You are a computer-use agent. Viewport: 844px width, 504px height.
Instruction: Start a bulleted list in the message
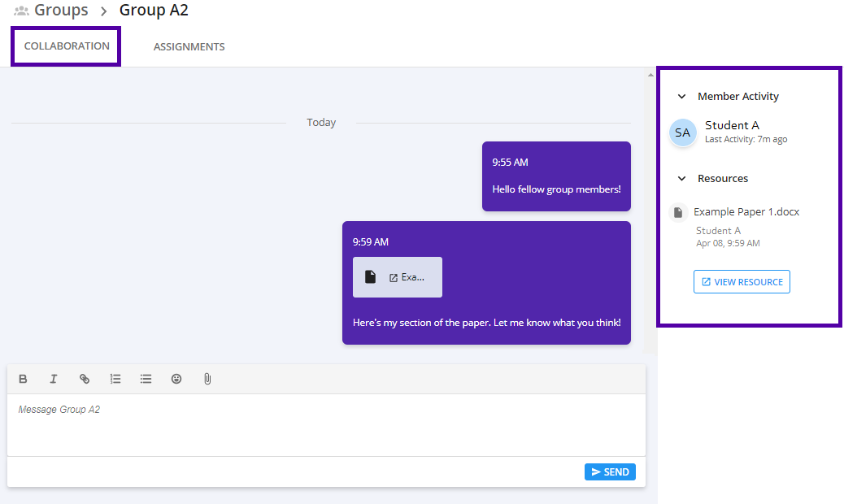[x=146, y=379]
